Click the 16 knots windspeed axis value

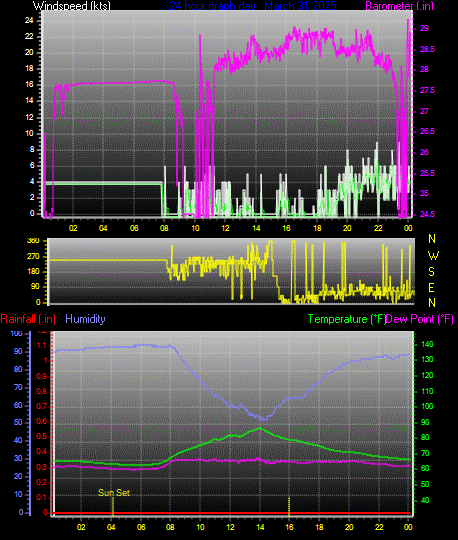29,84
